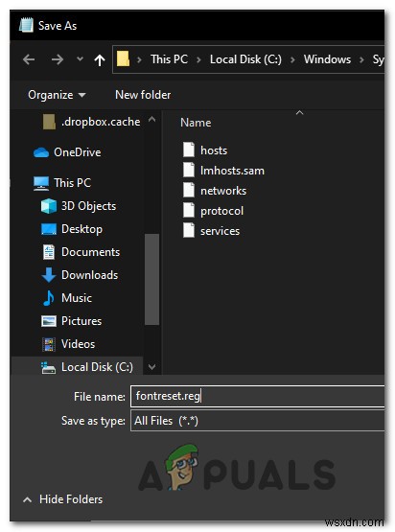395x532 pixels.
Task: Select the networks file
Action: (223, 191)
